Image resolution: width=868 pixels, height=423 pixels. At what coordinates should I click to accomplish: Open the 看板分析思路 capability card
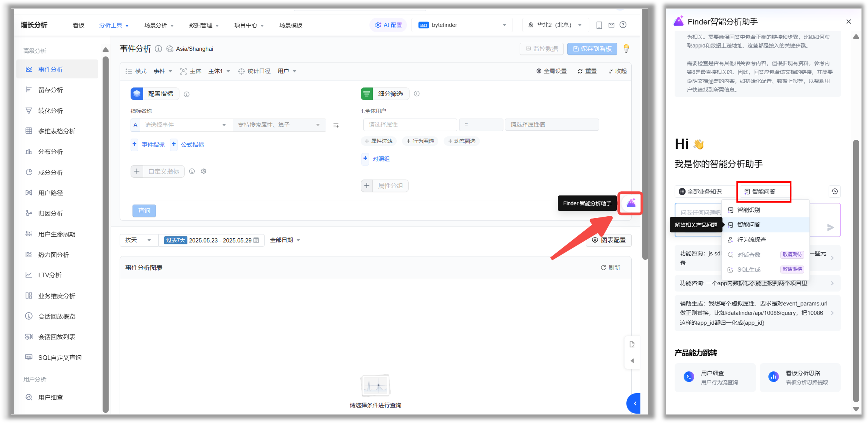click(800, 378)
